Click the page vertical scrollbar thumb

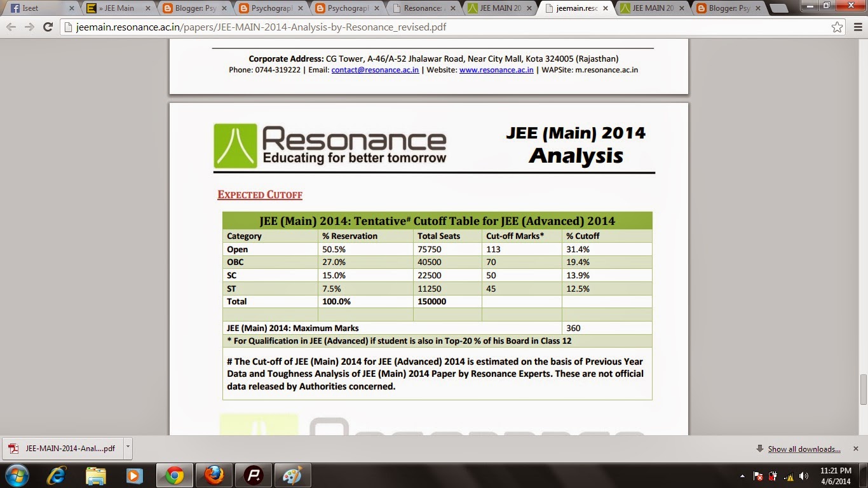(862, 390)
